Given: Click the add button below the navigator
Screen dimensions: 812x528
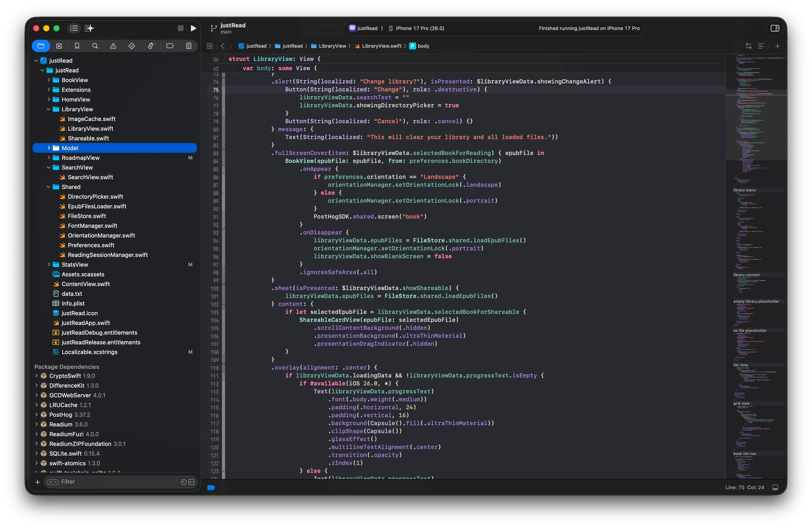Looking at the screenshot, I should coord(38,482).
